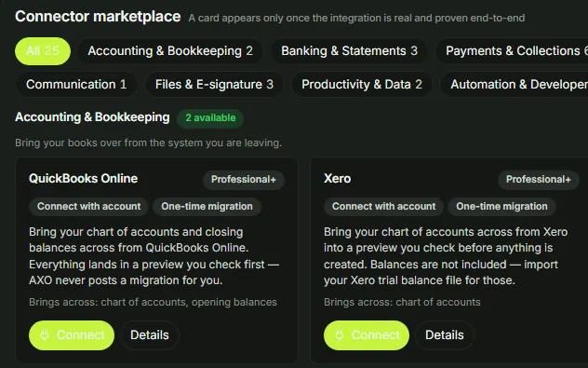Show Automation & Developer connectors
Screen dimensions: 588x368
(514, 85)
